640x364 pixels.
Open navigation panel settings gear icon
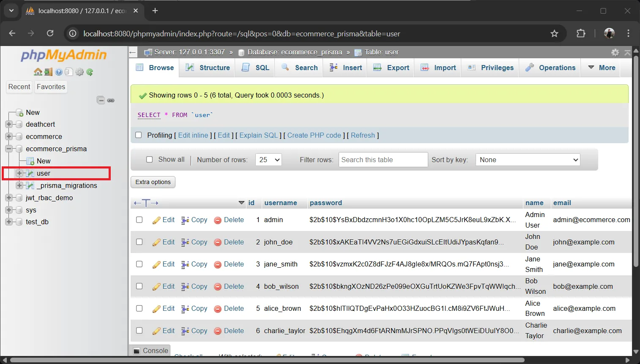coord(79,72)
